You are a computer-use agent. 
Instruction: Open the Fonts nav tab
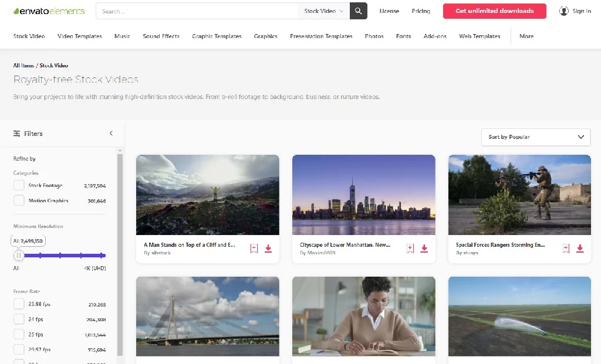click(403, 36)
